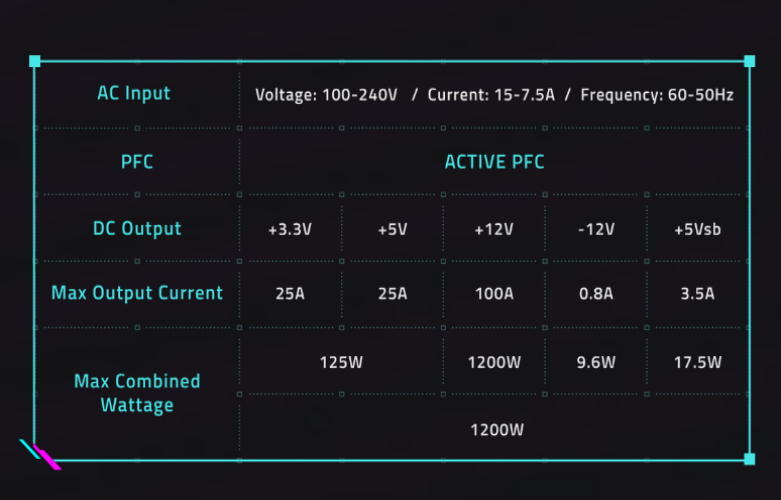Select the DC Output row label
Image resolution: width=781 pixels, height=500 pixels.
point(137,229)
